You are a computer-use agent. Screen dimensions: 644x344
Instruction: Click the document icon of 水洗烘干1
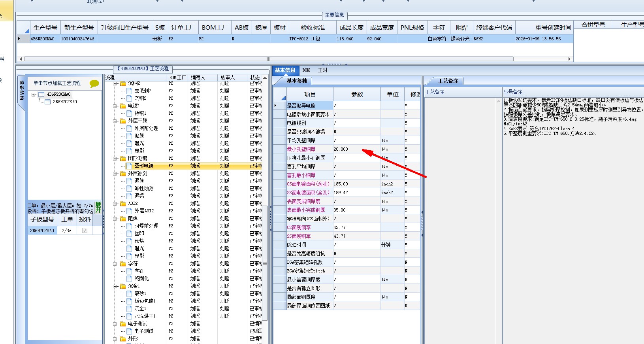pos(129,316)
